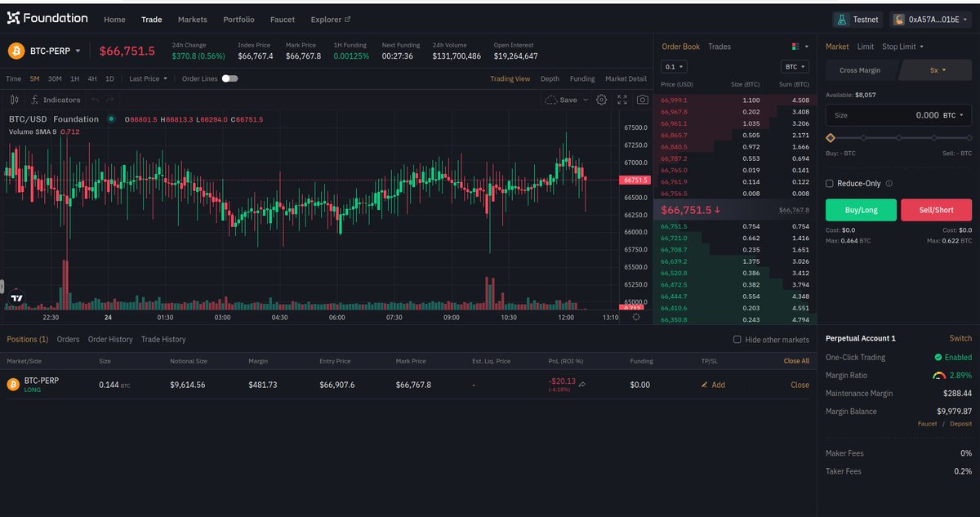Open the order book BTC unit dropdown

pos(795,66)
